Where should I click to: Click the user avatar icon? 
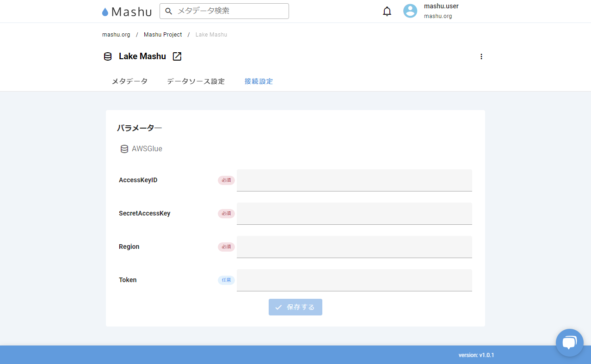tap(410, 11)
